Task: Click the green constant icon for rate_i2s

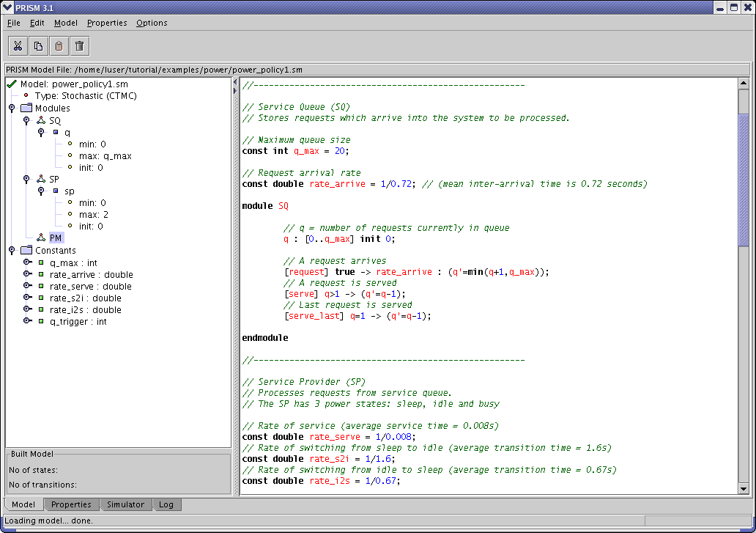Action: point(41,309)
